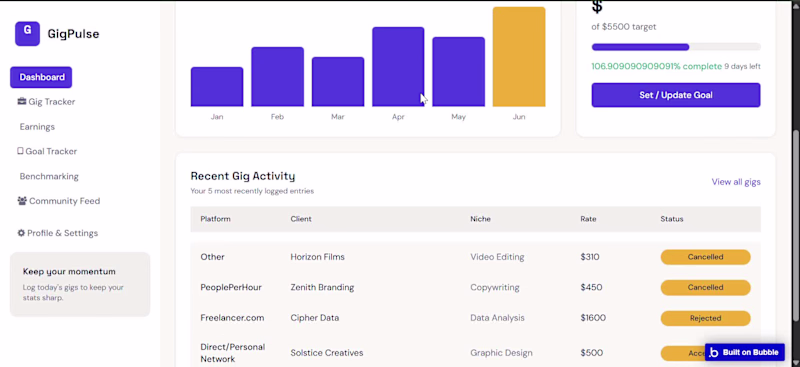Screen dimensions: 800x367
Task: Click the Data Analysis niche cell
Action: tap(497, 317)
